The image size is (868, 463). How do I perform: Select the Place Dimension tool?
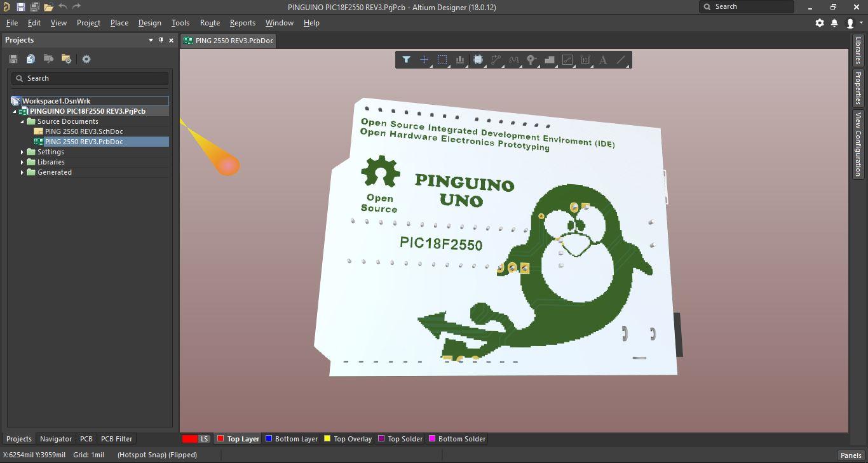coord(585,60)
